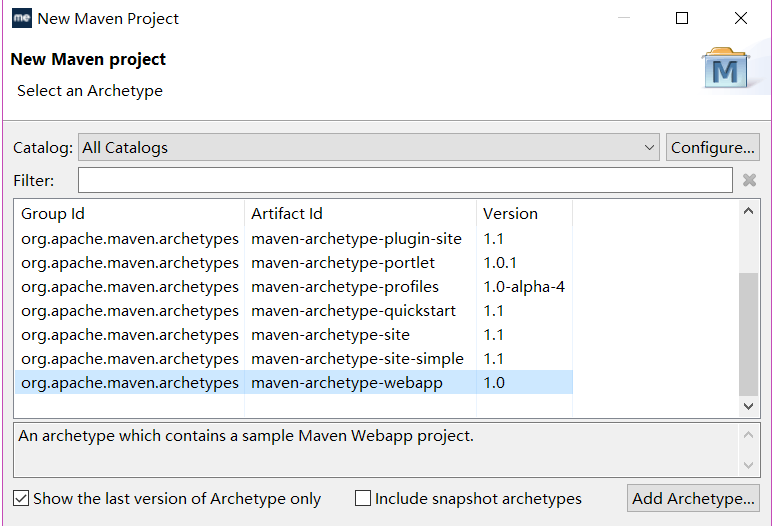Viewport: 775px width, 526px height.
Task: Close the New Maven Project dialog
Action: [740, 18]
